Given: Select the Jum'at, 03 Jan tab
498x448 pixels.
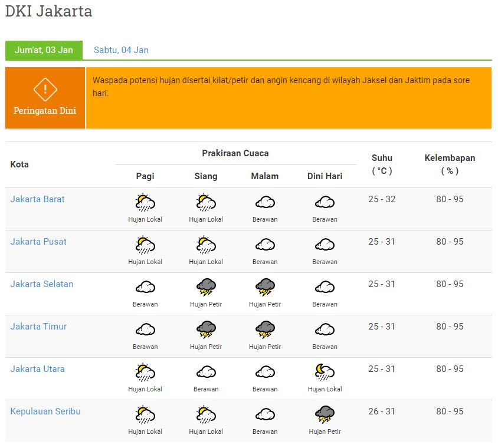Looking at the screenshot, I should click(44, 50).
